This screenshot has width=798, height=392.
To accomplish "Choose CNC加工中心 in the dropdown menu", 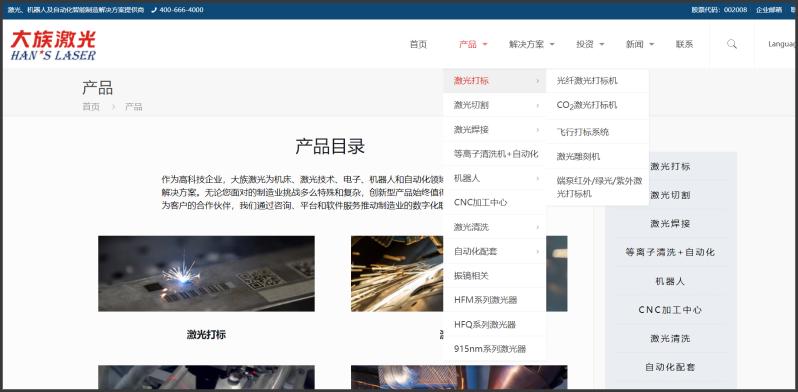I will (494, 203).
